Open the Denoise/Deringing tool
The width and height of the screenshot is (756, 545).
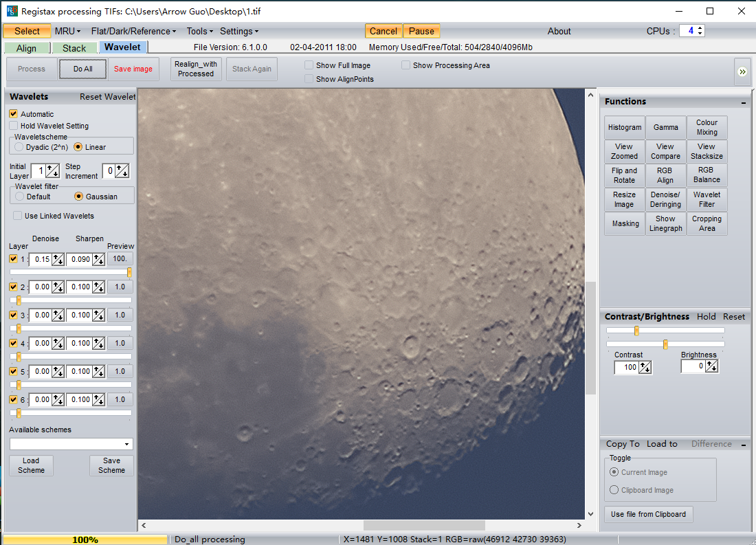(x=665, y=200)
